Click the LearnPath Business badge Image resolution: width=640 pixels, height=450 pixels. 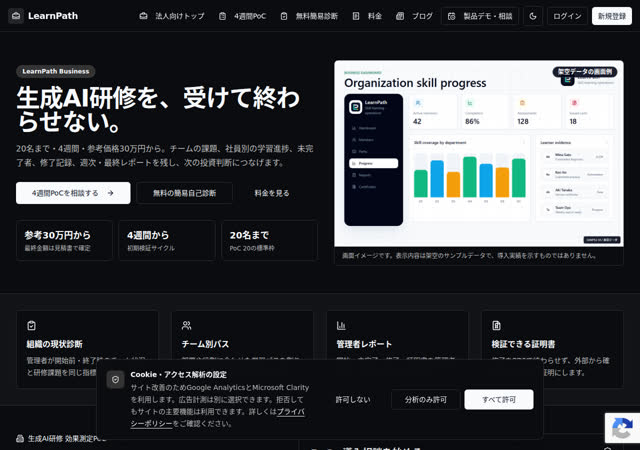56,71
